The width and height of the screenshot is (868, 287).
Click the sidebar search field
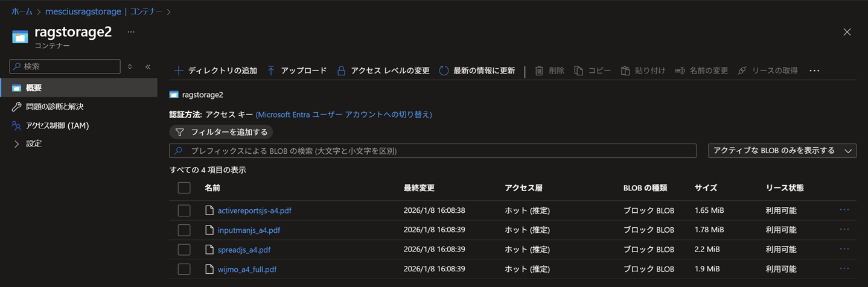point(65,66)
